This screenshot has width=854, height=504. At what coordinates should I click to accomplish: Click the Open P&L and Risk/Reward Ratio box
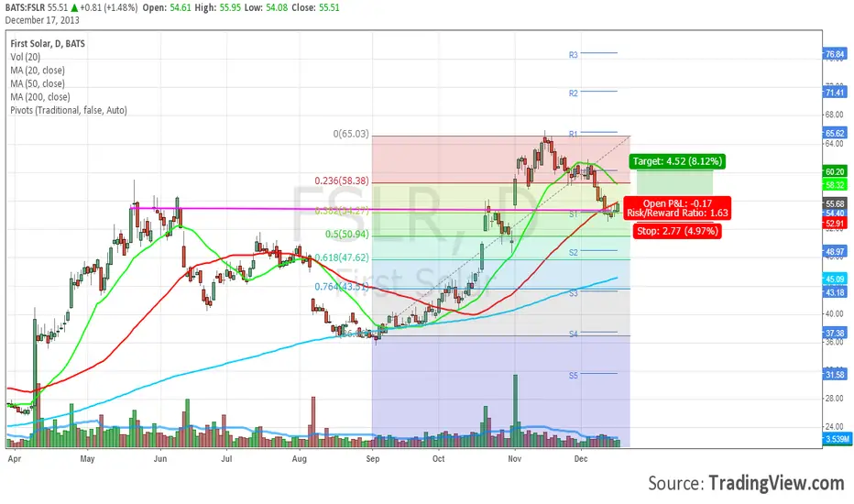click(x=677, y=208)
